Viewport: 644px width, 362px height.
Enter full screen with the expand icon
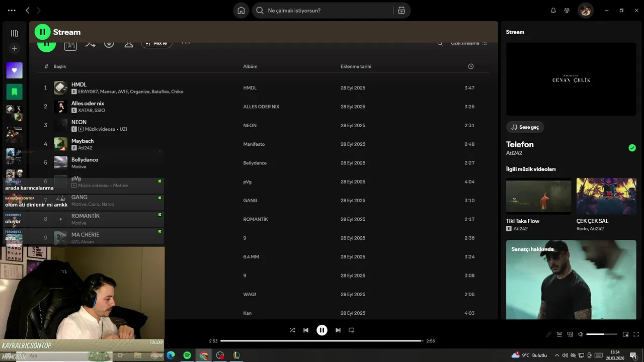pos(636,334)
